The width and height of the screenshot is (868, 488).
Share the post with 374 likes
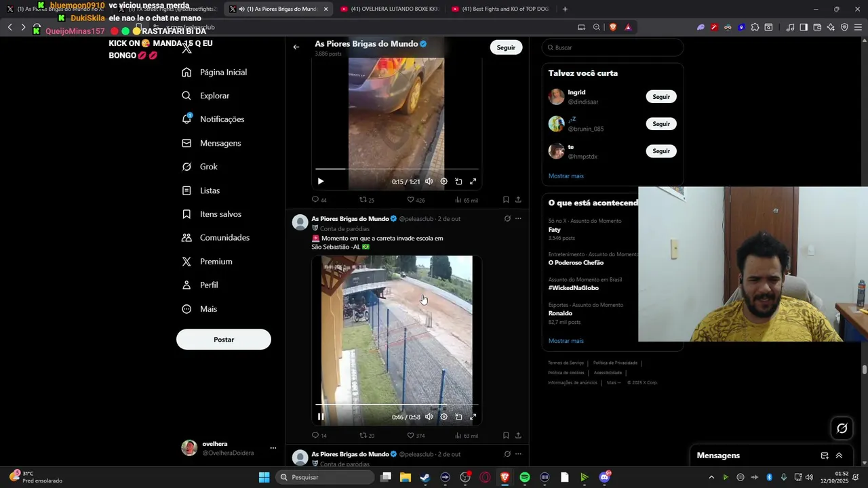(x=518, y=436)
